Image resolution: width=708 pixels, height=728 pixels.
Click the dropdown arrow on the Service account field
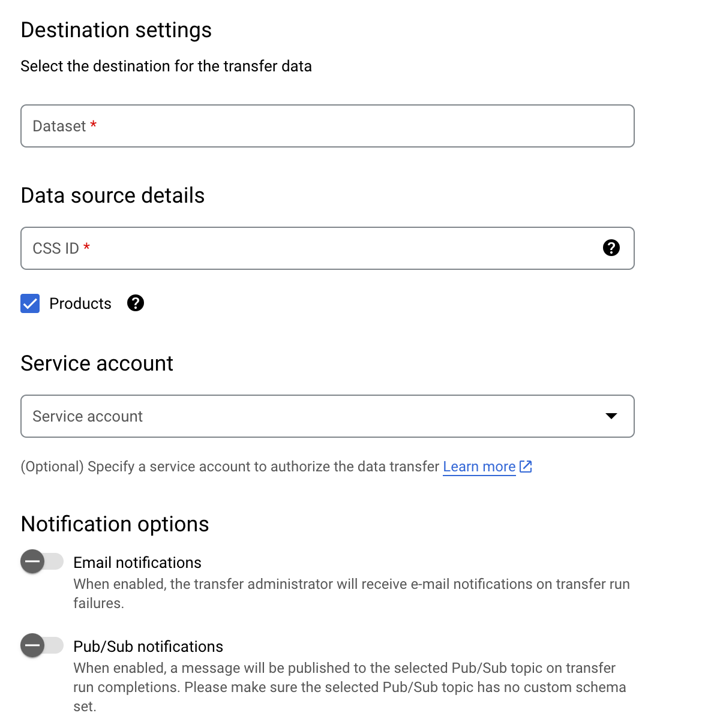coord(611,416)
